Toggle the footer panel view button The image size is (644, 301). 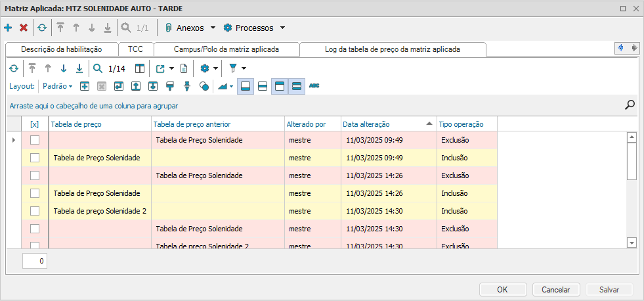click(246, 86)
